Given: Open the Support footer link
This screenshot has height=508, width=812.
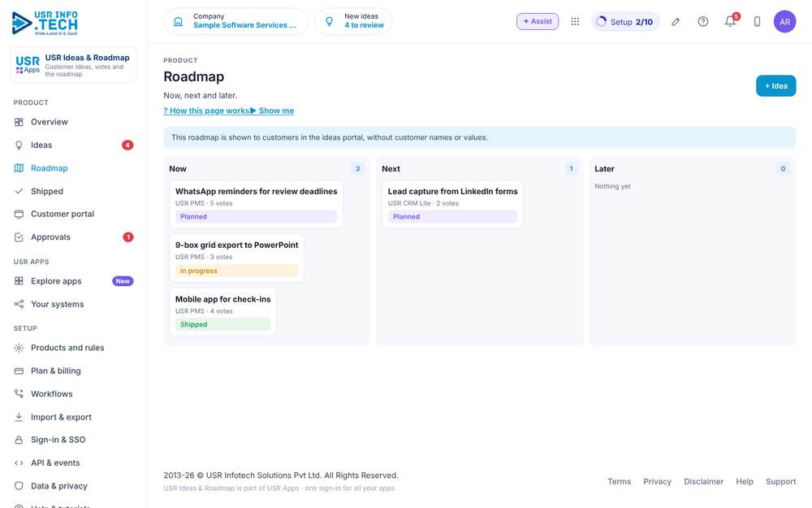Looking at the screenshot, I should click(780, 481).
